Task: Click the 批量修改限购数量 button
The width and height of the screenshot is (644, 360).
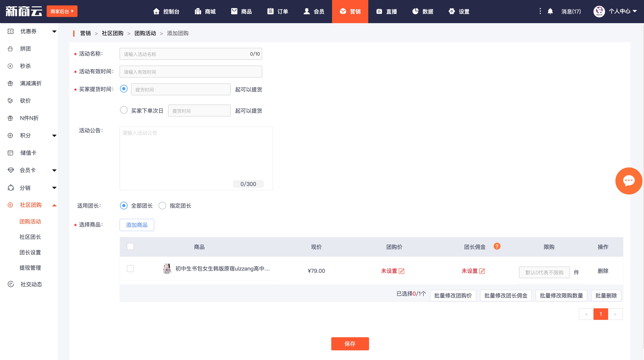Action: [x=561, y=295]
